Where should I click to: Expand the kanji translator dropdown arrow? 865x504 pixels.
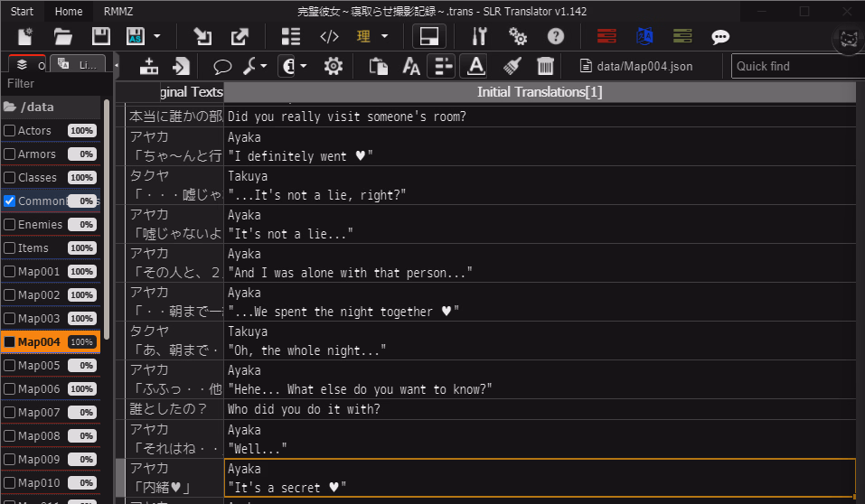(384, 37)
